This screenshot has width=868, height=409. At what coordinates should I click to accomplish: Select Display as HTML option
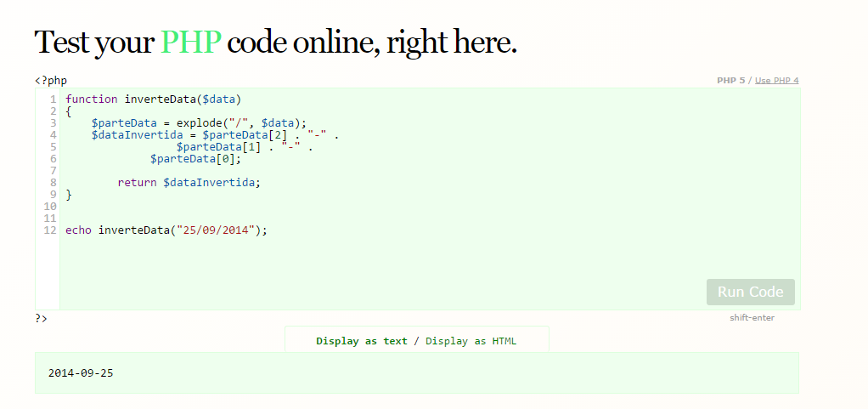pos(471,341)
